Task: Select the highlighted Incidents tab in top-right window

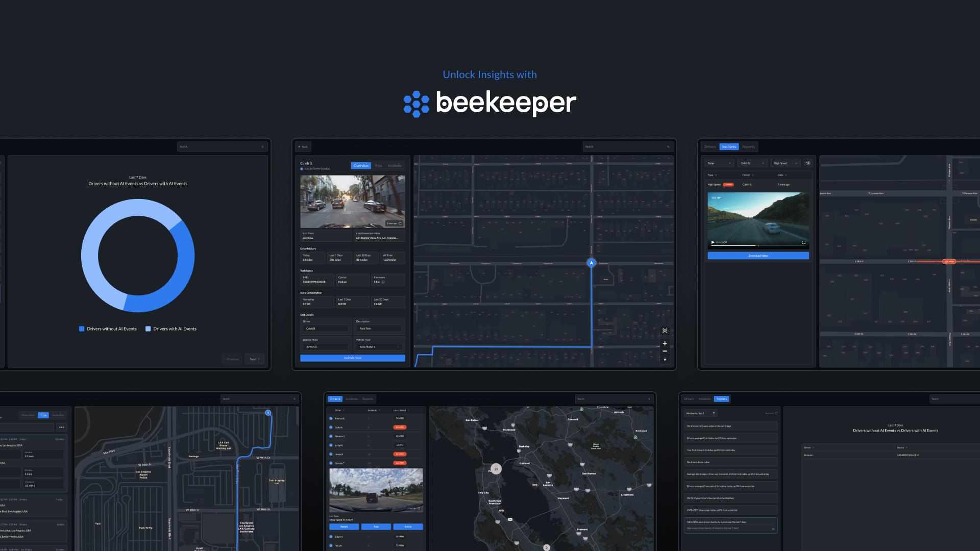Action: tap(729, 147)
